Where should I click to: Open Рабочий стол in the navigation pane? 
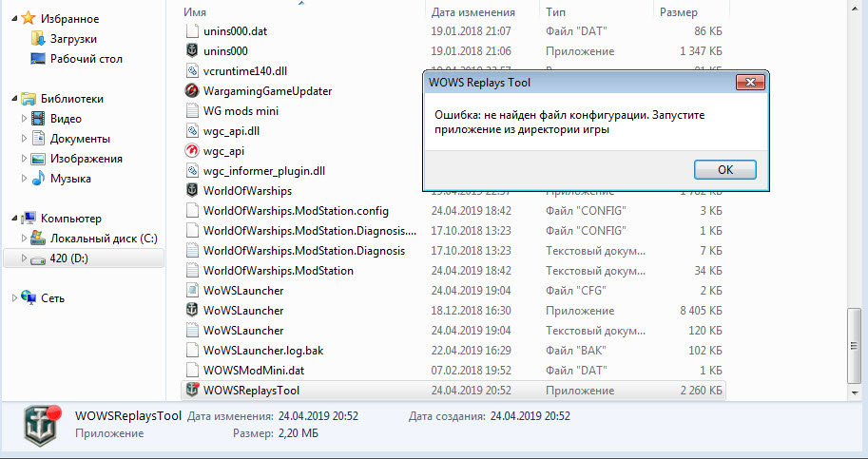[86, 59]
